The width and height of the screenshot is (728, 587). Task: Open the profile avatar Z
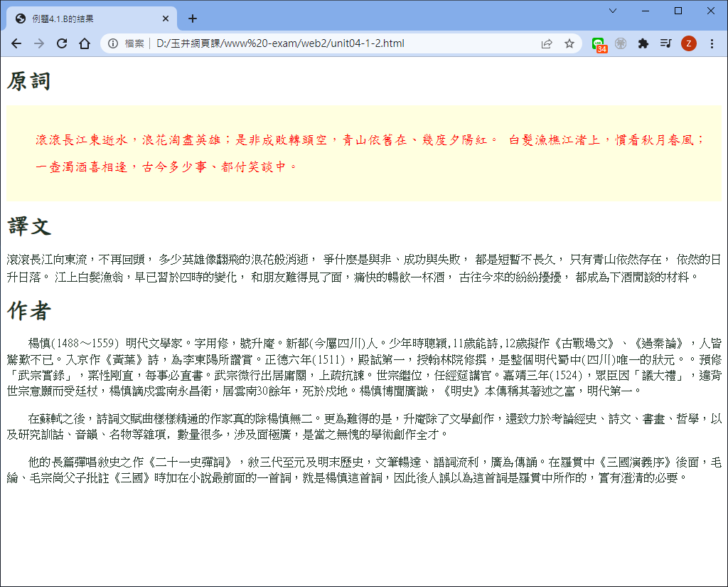tap(688, 43)
